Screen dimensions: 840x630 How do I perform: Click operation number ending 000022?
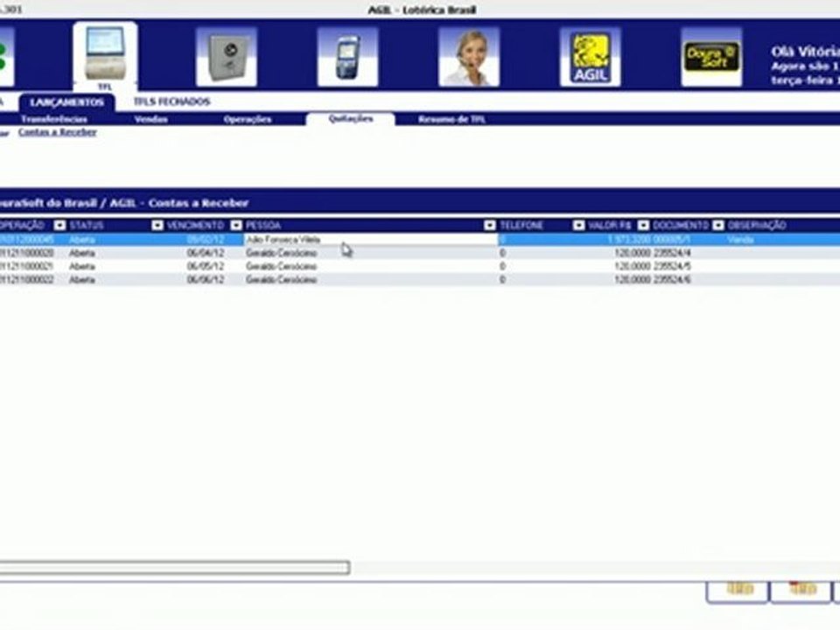tap(27, 280)
